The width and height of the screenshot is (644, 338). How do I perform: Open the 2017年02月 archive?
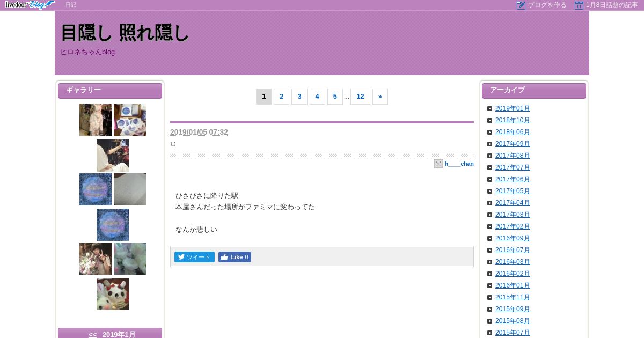(x=513, y=226)
